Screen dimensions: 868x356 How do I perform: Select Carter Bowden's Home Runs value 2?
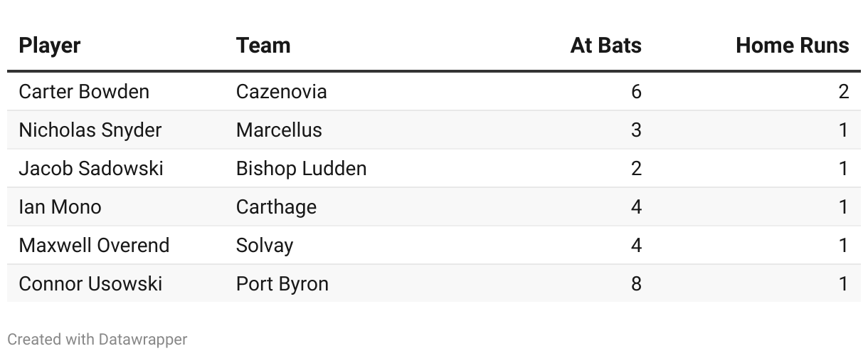[x=844, y=92]
